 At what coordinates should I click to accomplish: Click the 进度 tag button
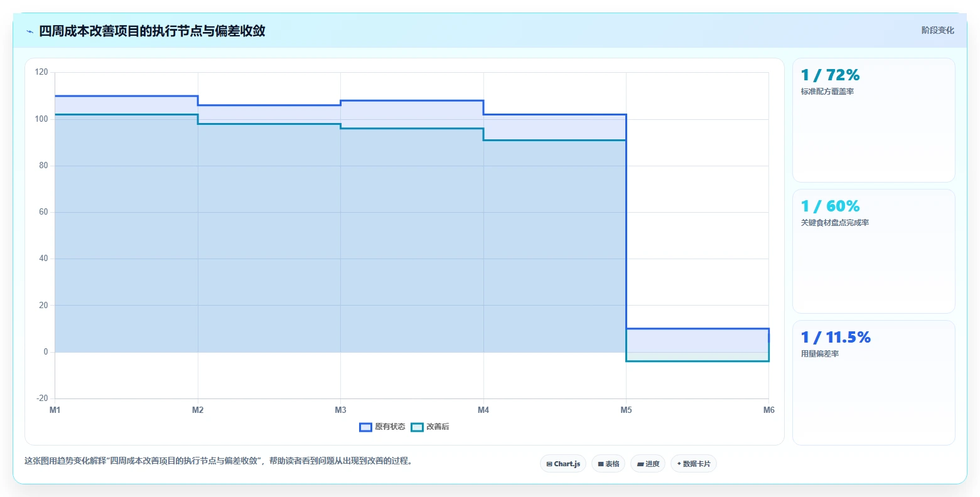pyautogui.click(x=648, y=464)
